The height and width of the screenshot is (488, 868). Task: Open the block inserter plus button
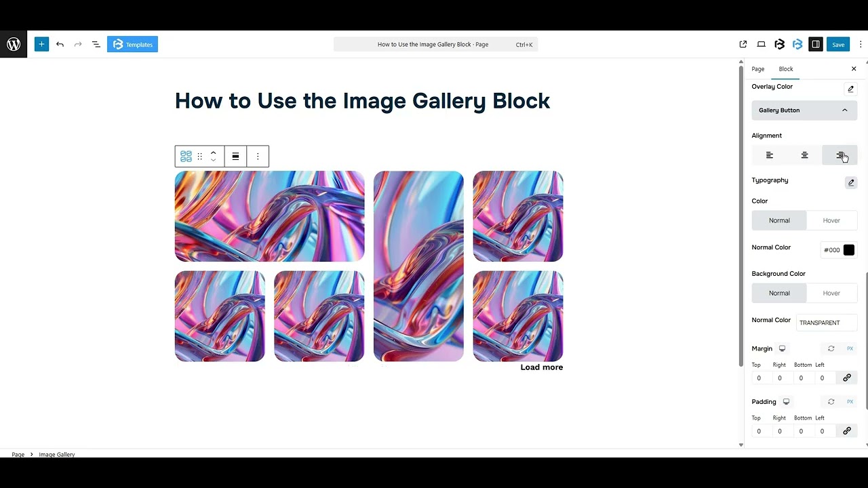click(x=41, y=43)
